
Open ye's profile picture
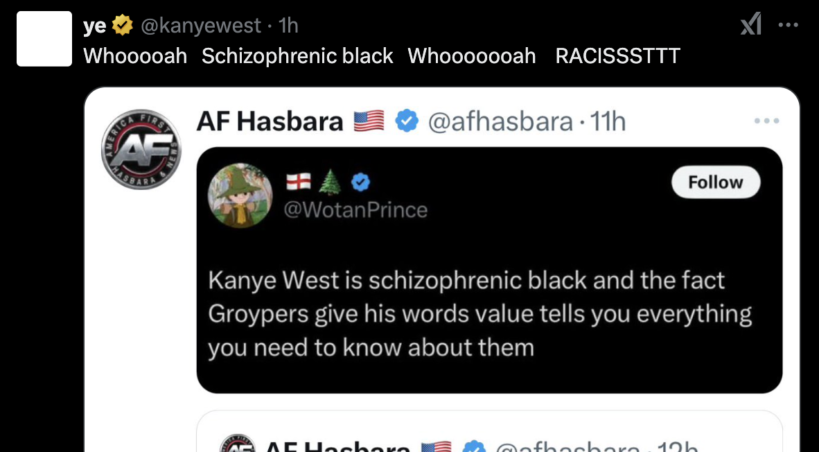44,39
